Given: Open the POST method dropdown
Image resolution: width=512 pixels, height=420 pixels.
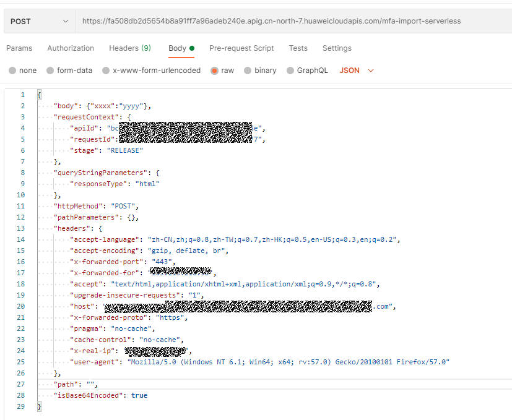Looking at the screenshot, I should tap(38, 21).
